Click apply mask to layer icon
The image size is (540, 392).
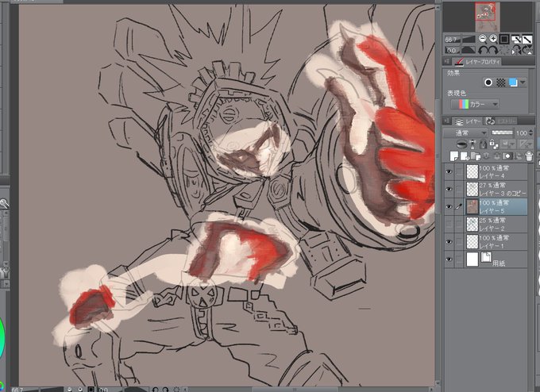pos(519,156)
